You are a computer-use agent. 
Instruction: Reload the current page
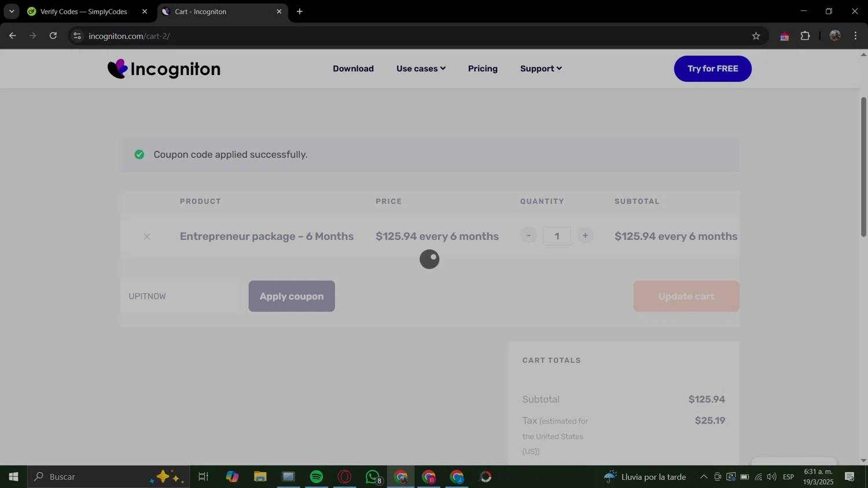[x=53, y=36]
